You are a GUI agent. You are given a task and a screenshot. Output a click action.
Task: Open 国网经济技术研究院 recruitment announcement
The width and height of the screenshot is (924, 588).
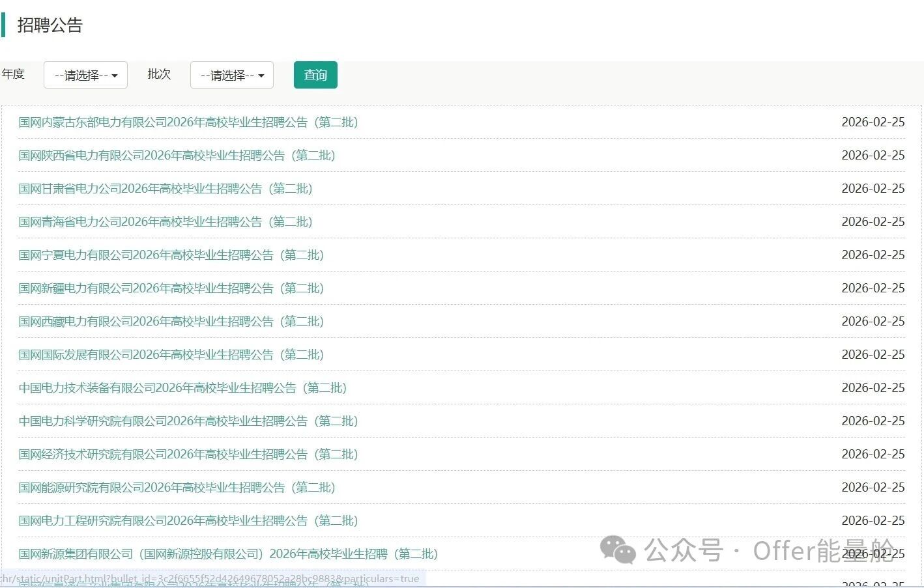click(188, 455)
